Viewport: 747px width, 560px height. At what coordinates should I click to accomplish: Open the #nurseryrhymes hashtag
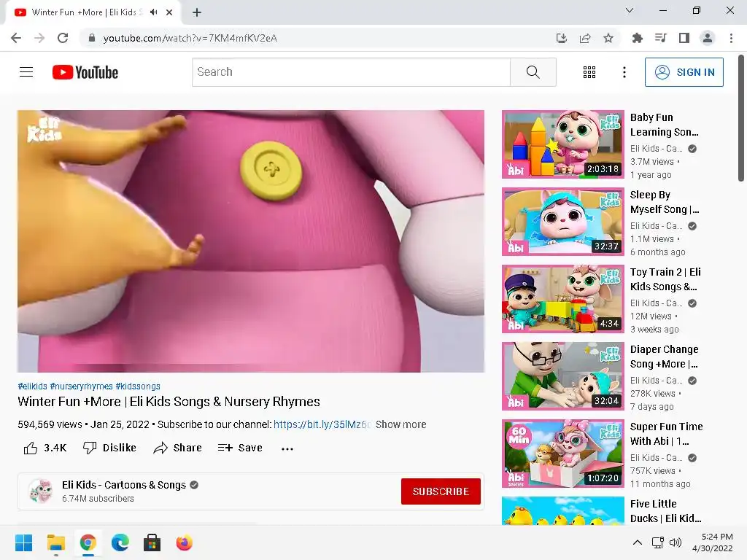pos(82,386)
